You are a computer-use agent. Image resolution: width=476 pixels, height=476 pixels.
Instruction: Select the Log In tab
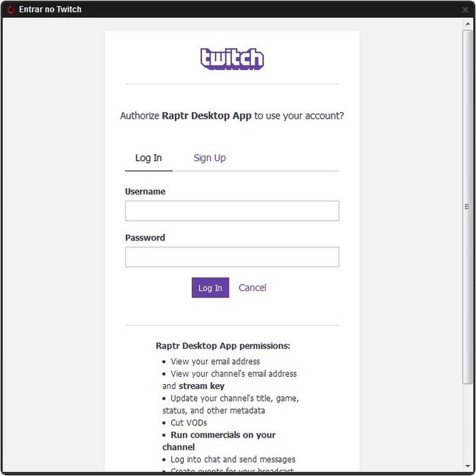point(148,158)
